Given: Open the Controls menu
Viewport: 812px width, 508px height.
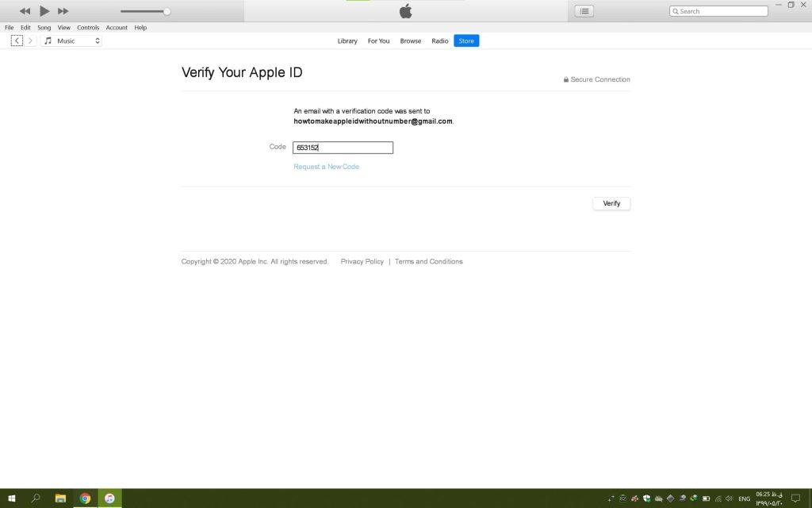Looking at the screenshot, I should tap(88, 28).
